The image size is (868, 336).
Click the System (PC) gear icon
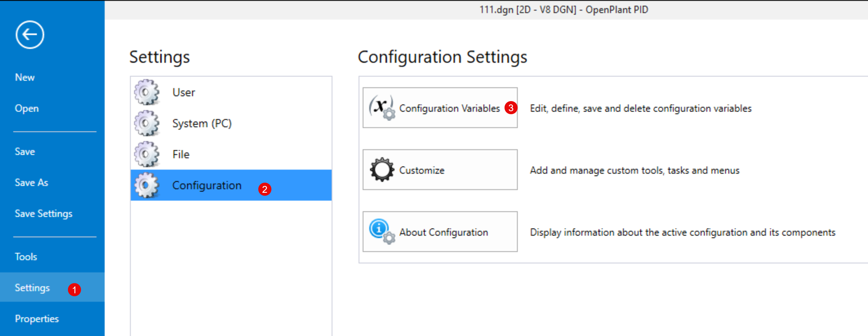(x=146, y=123)
